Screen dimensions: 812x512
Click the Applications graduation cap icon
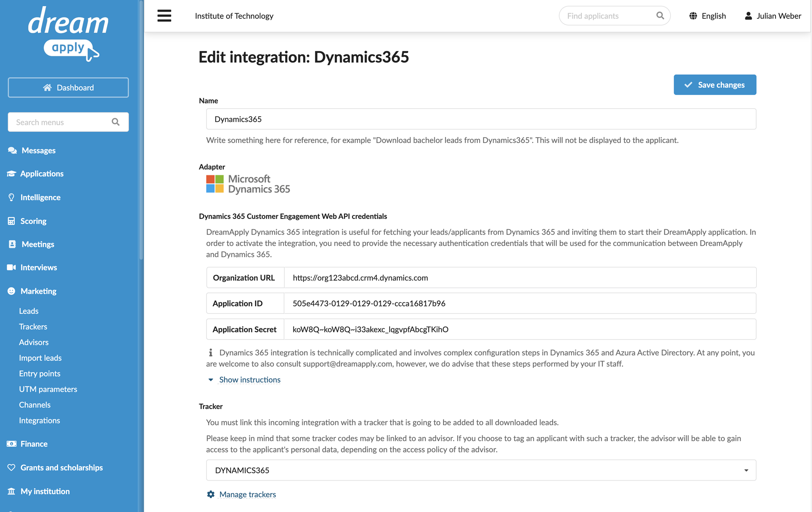tap(11, 173)
